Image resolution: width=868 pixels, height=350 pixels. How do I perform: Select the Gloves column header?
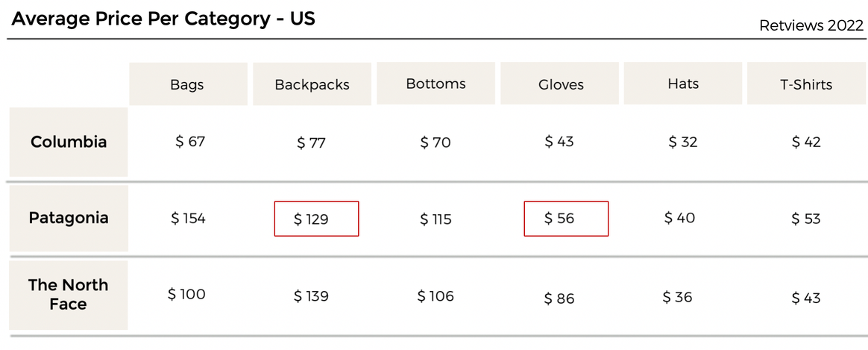pyautogui.click(x=560, y=83)
